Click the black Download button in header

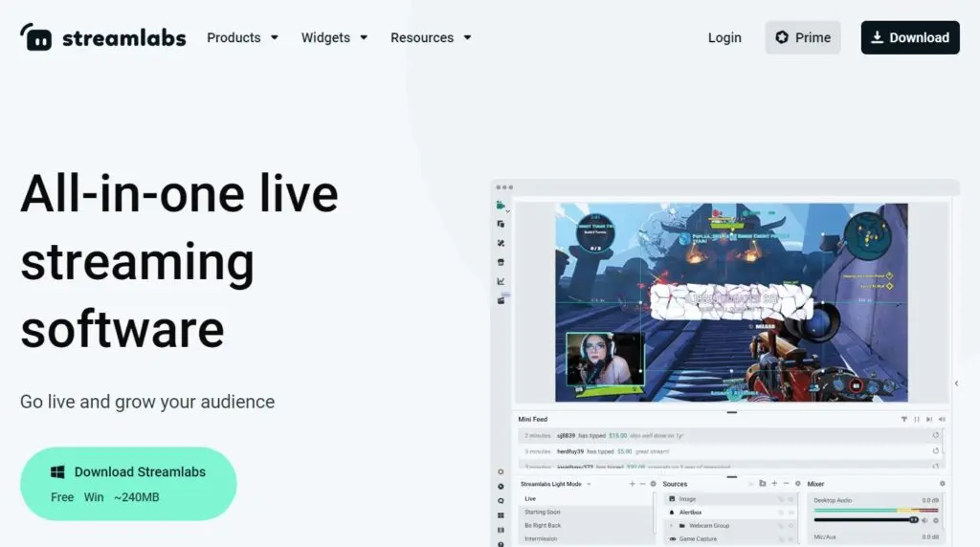point(910,37)
